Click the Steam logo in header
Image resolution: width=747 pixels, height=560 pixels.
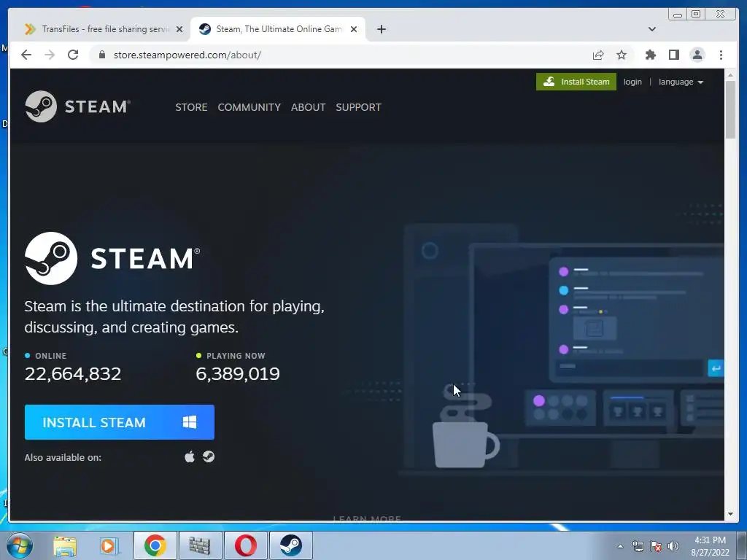coord(77,106)
